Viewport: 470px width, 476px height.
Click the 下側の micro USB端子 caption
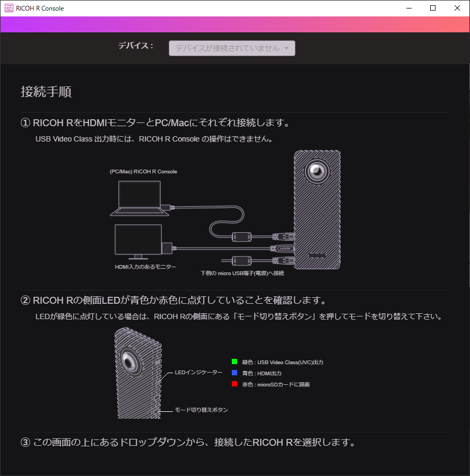point(242,273)
